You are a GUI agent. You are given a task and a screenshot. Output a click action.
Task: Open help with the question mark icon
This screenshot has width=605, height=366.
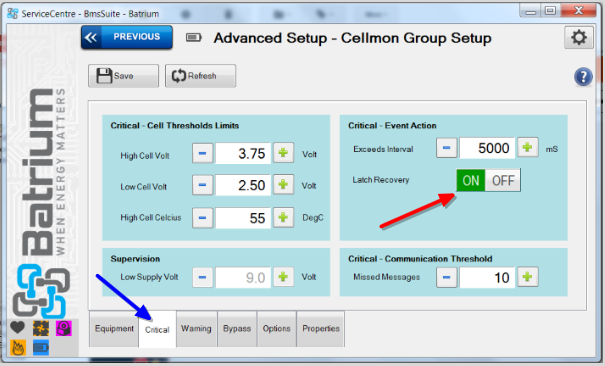[x=583, y=76]
